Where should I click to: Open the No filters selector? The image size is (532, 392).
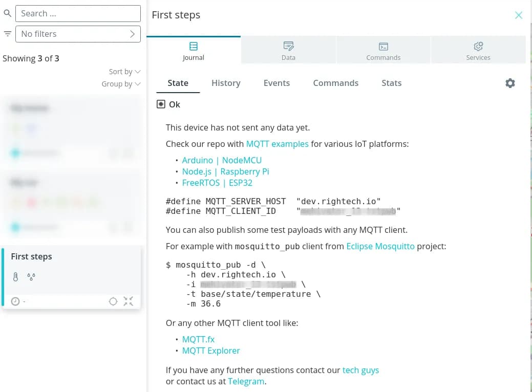coord(78,34)
